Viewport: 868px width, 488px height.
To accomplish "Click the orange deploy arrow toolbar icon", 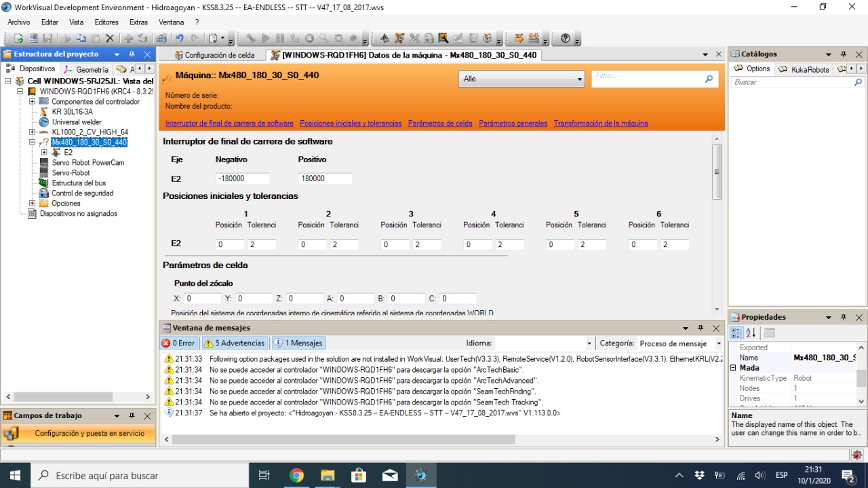I will (519, 39).
